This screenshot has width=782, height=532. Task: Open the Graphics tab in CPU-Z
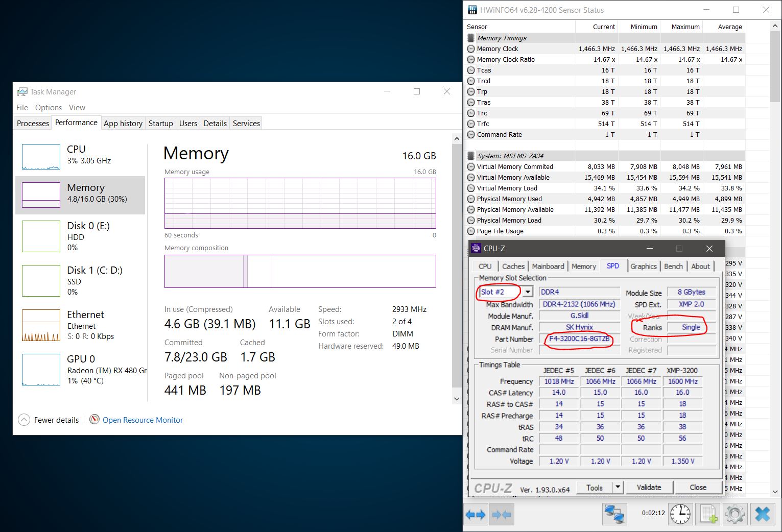[x=643, y=267]
